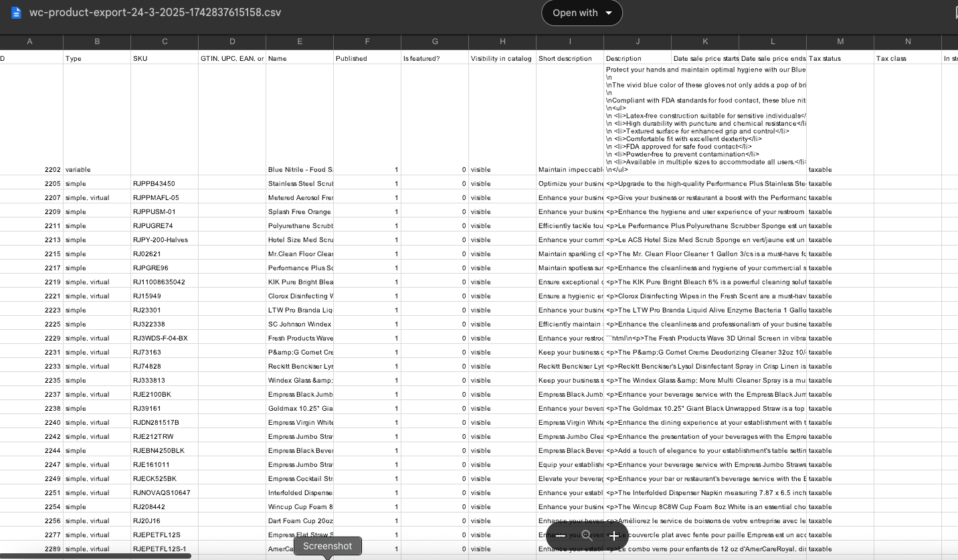Click the horizontal scrollbar at the bottom
Screen dimensions: 958x560
click(x=96, y=556)
